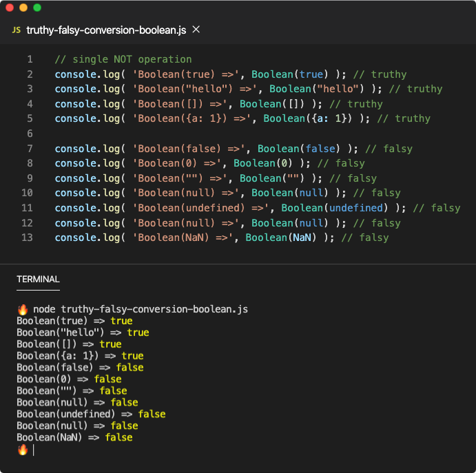
Task: Click the Boolean(0) call on line 8
Action: click(x=263, y=163)
